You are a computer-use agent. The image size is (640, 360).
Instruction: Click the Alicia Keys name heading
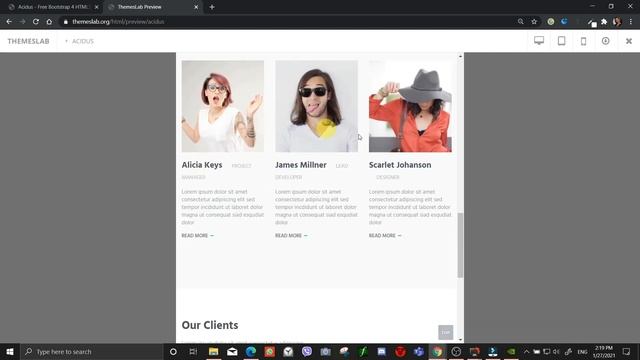202,165
